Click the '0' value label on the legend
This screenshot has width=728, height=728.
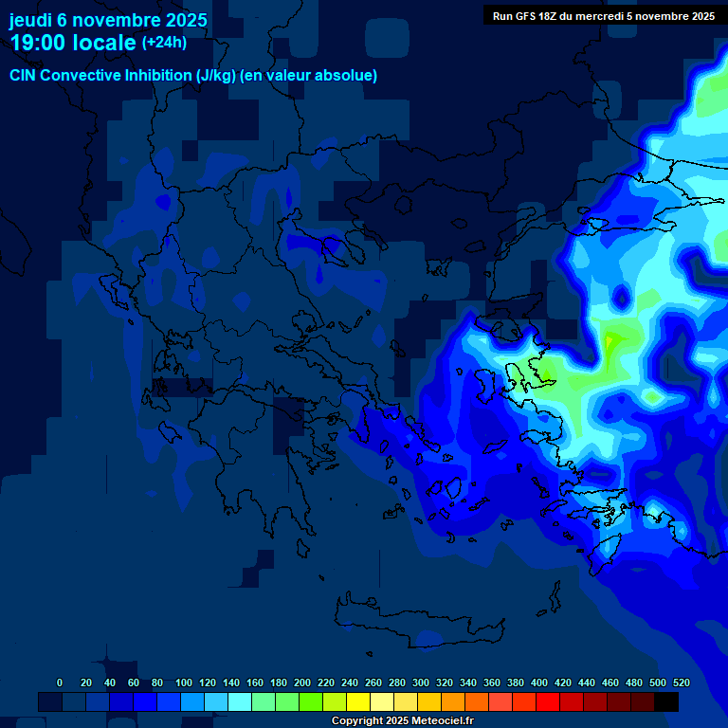[x=60, y=682]
